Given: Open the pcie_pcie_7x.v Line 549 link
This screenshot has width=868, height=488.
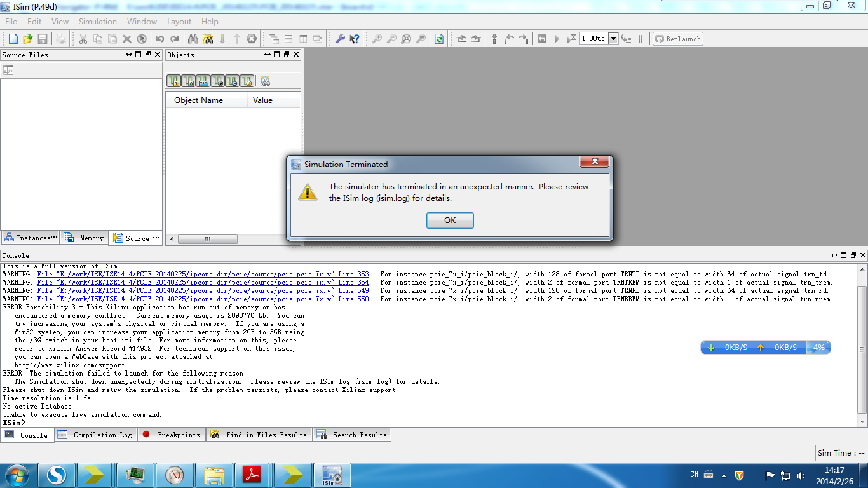Looking at the screenshot, I should click(203, 291).
